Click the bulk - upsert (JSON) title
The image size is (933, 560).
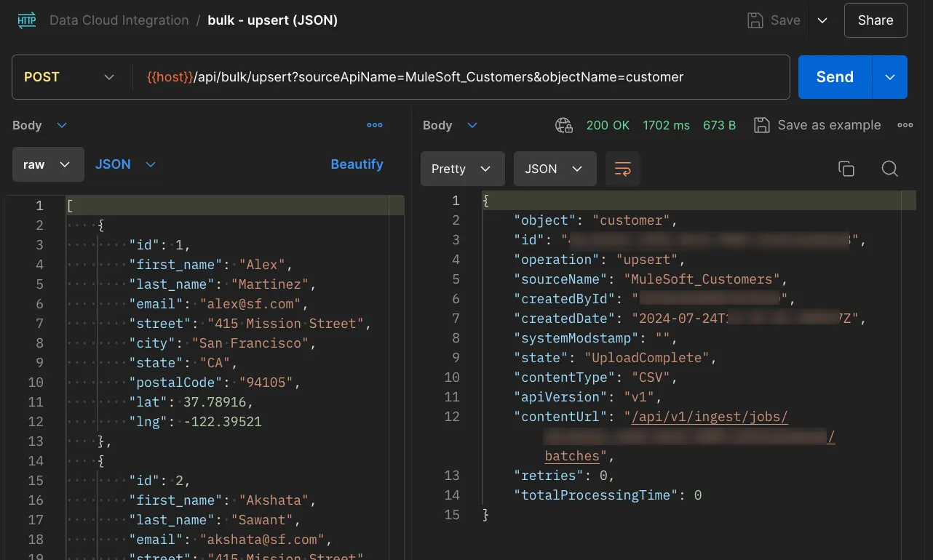click(x=273, y=20)
